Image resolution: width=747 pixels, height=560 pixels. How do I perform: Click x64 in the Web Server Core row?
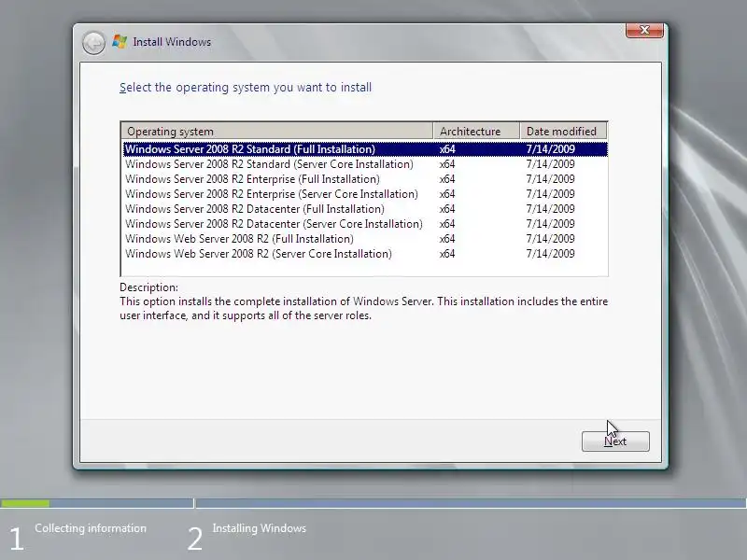[x=447, y=254]
